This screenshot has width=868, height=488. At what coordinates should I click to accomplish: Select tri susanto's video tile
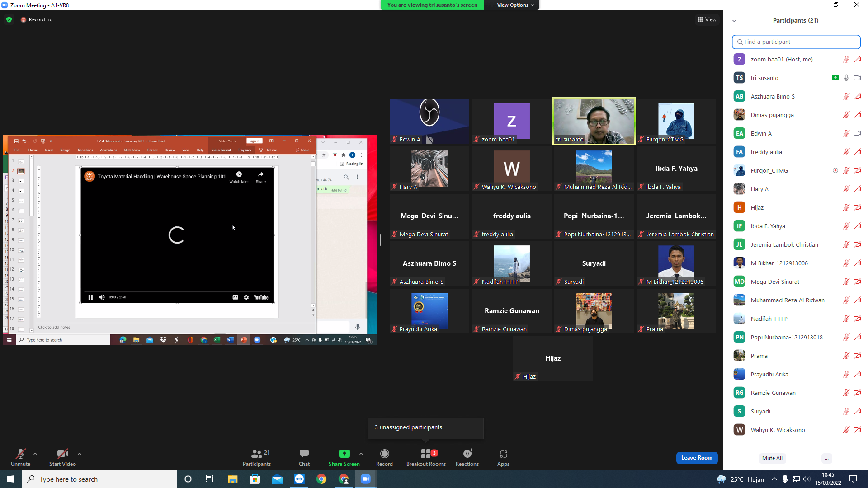click(594, 121)
